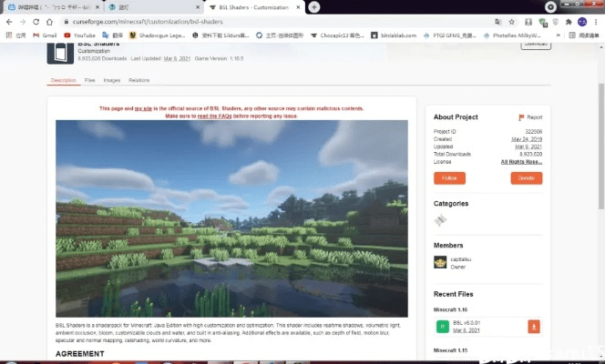Open the shader category icon

click(x=440, y=220)
